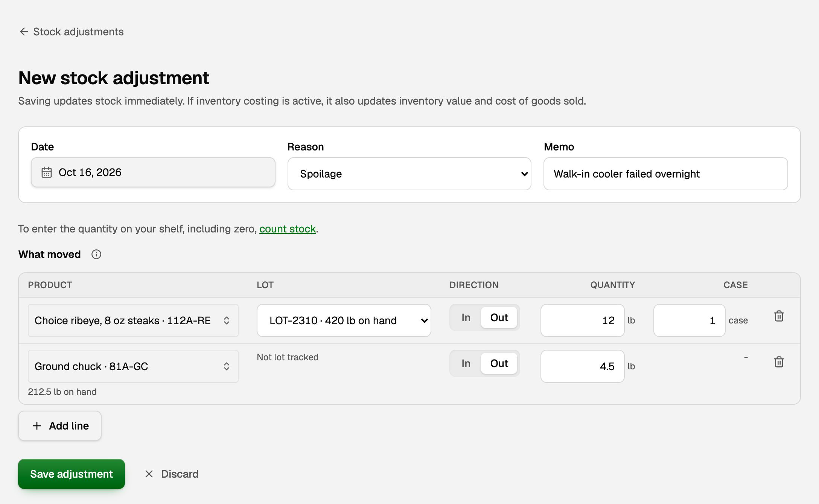This screenshot has height=504, width=819.
Task: Follow the count stock link
Action: click(x=288, y=229)
